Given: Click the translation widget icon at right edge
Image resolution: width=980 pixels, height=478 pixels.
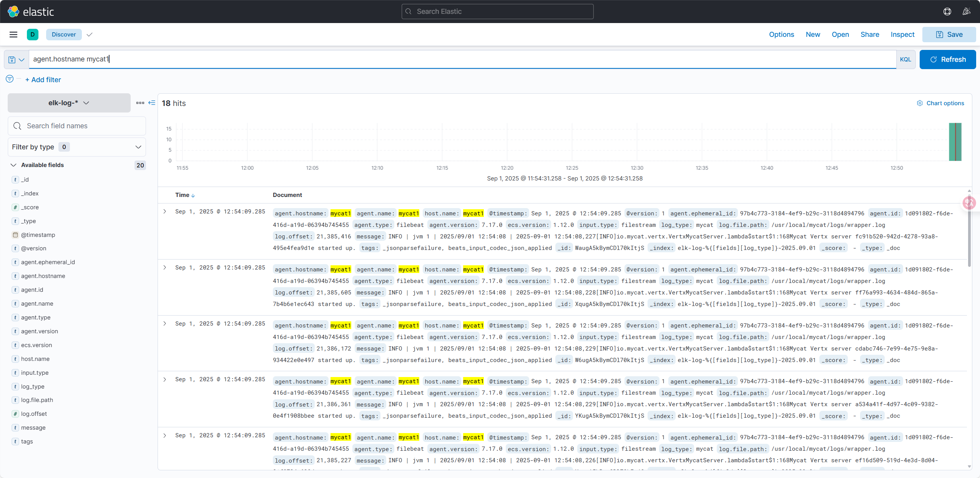Looking at the screenshot, I should pyautogui.click(x=969, y=202).
